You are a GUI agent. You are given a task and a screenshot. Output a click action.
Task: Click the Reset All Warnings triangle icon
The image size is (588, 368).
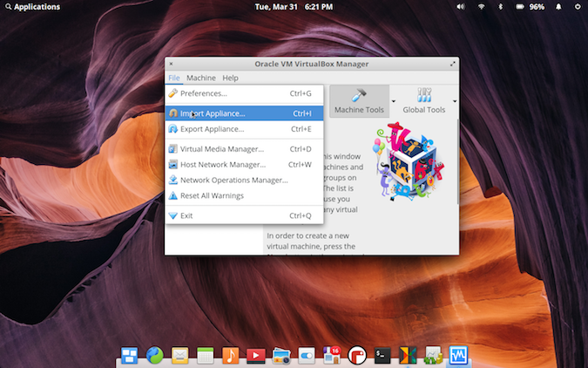(172, 195)
